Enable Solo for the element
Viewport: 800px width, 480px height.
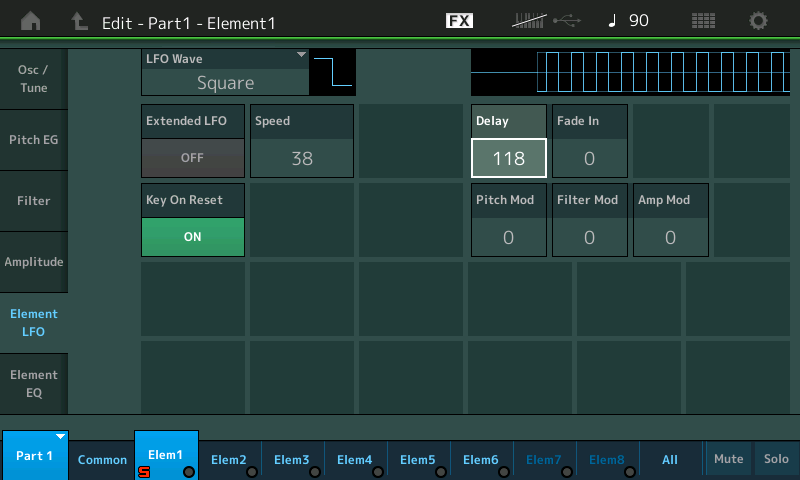(776, 459)
